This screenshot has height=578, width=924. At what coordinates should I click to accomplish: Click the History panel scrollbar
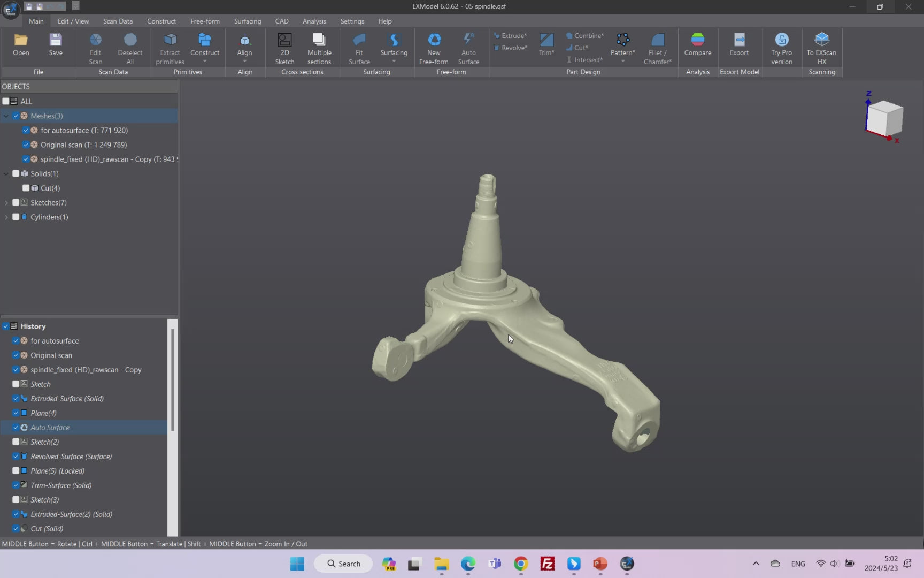tap(172, 380)
